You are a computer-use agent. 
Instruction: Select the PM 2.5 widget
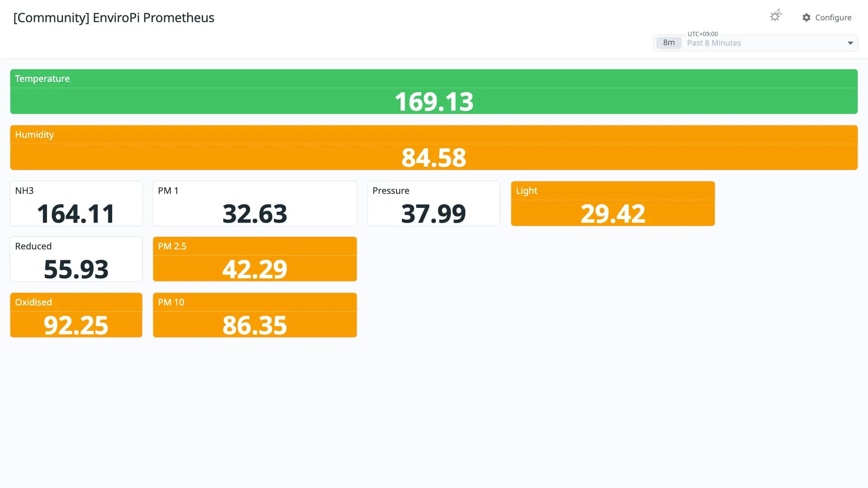[255, 259]
